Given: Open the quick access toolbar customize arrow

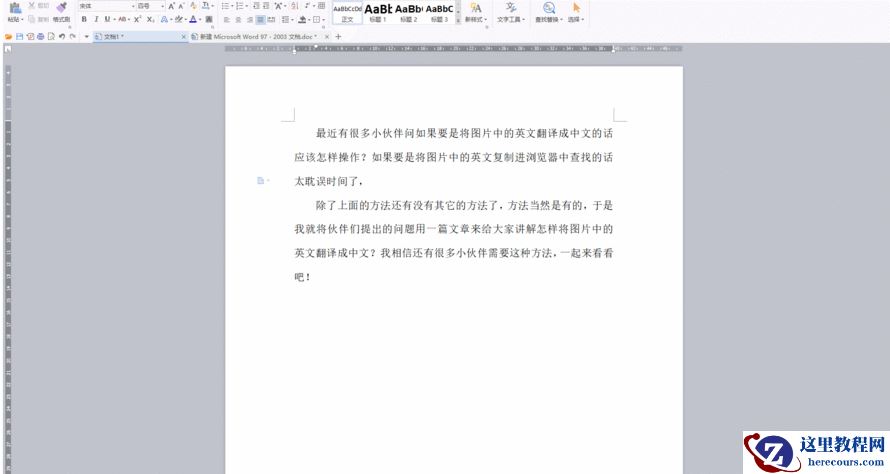Looking at the screenshot, I should pyautogui.click(x=86, y=36).
